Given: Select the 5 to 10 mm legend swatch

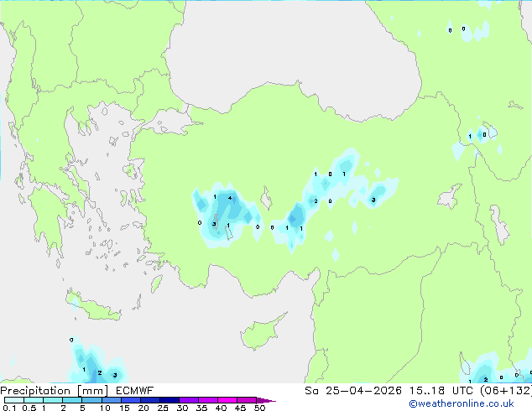Looking at the screenshot, I should (x=91, y=400).
